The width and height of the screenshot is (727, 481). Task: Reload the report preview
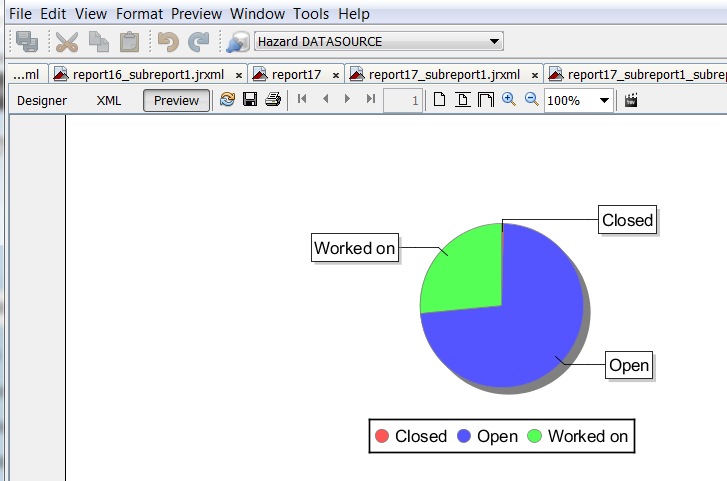(227, 99)
